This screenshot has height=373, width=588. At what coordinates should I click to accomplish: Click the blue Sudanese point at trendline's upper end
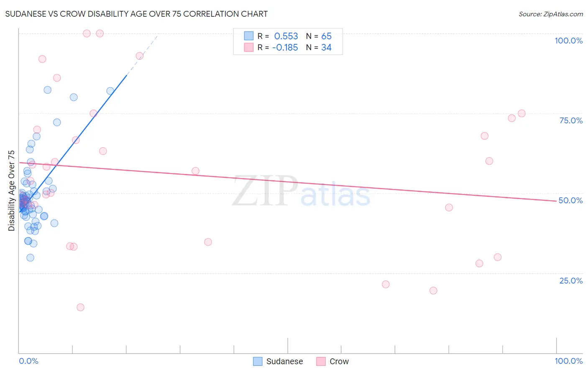click(x=110, y=91)
